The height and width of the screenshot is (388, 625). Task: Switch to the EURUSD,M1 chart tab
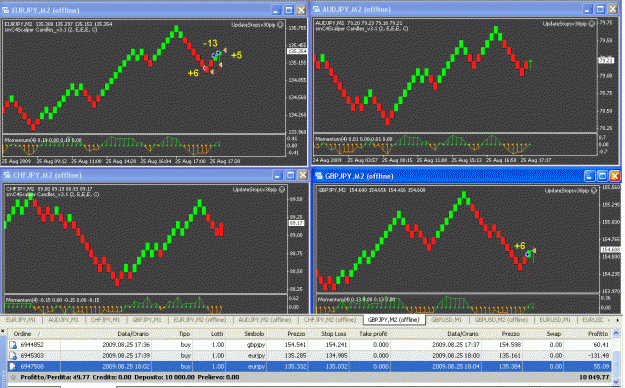tap(555, 320)
